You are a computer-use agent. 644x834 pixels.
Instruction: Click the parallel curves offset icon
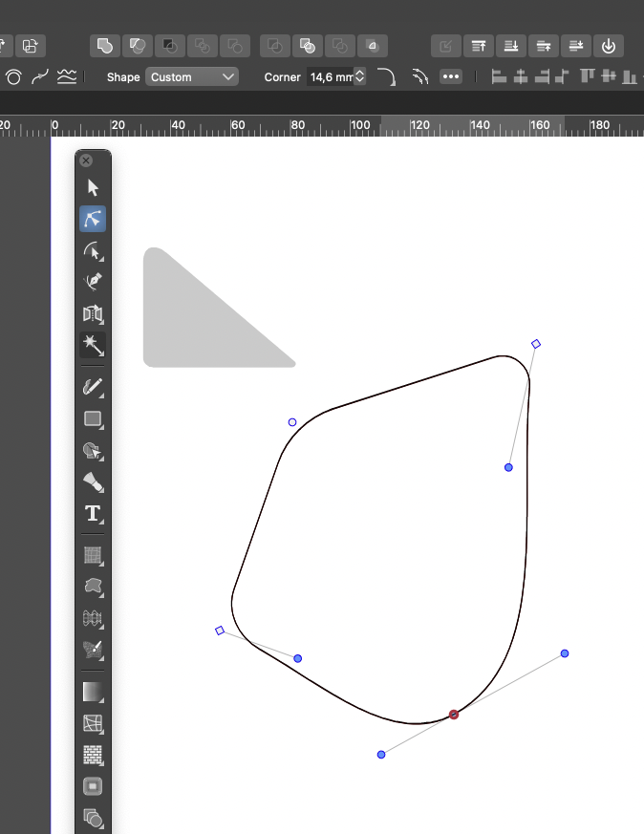[420, 77]
